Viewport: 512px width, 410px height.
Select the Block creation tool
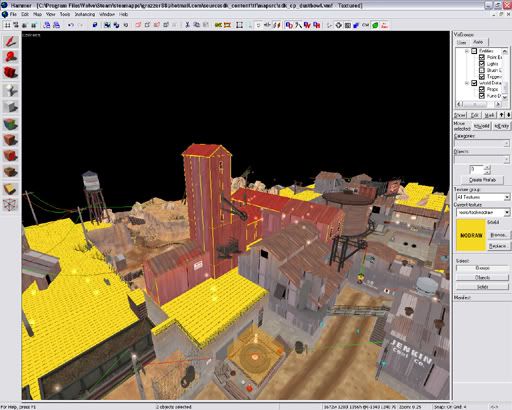click(x=10, y=107)
